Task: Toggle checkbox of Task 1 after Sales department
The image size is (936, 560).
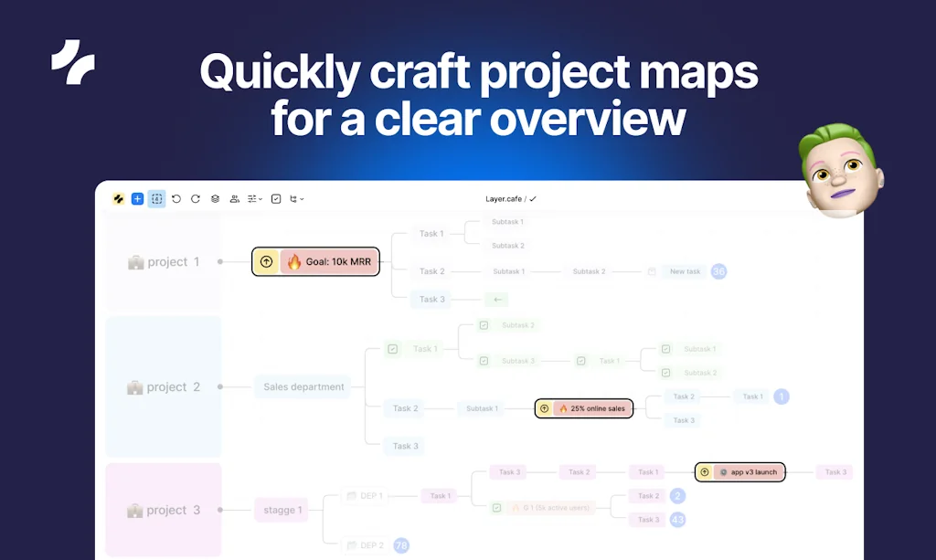Action: 393,349
